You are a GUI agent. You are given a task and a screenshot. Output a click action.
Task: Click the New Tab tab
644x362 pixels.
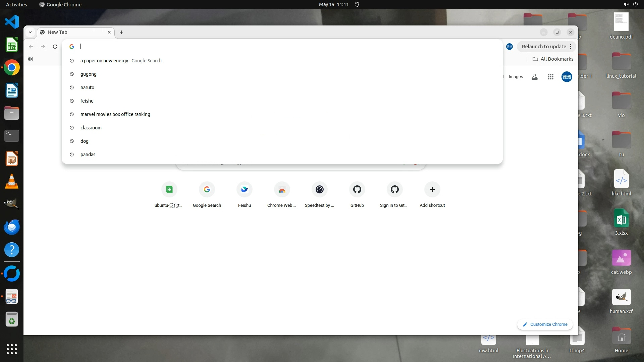tap(72, 32)
